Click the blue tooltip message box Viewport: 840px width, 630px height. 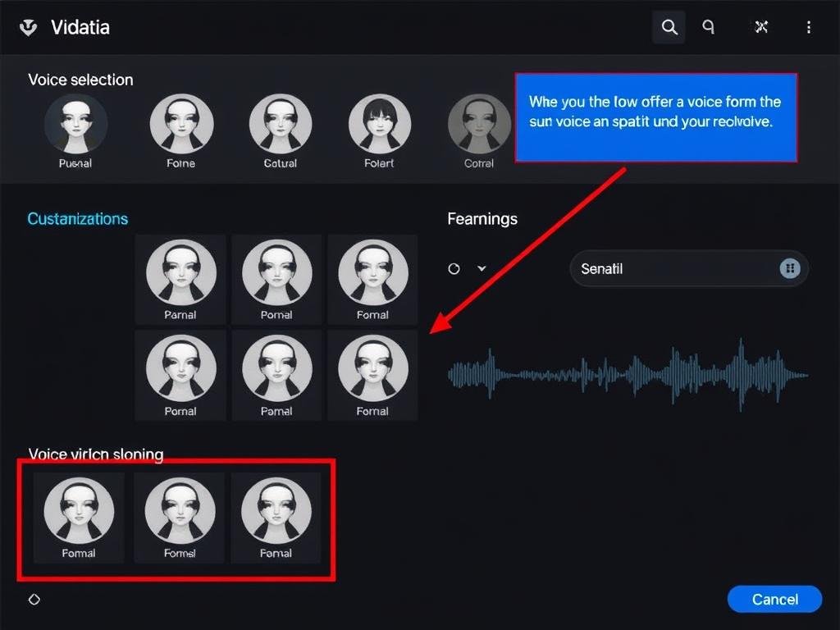(x=655, y=117)
